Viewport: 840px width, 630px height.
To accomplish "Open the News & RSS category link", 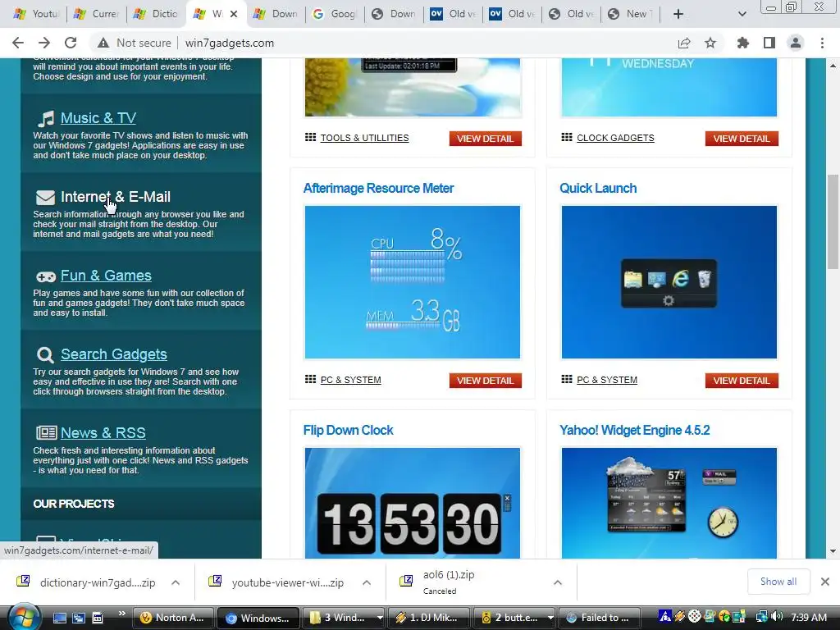I will 103,433.
